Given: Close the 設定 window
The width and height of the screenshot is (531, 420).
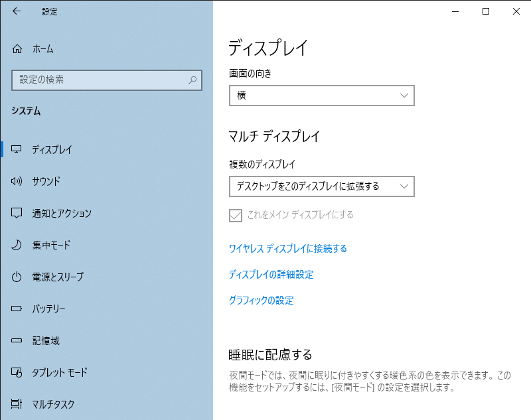Looking at the screenshot, I should click(x=516, y=11).
